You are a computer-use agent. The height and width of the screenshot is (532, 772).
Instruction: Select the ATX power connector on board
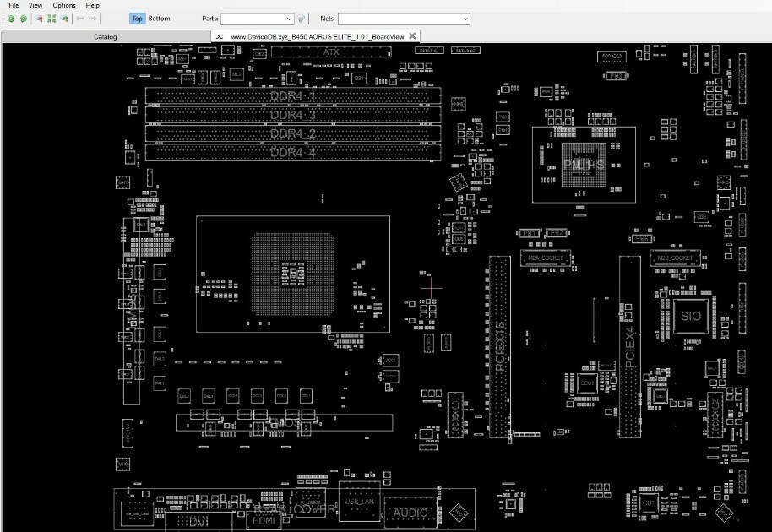coord(331,52)
